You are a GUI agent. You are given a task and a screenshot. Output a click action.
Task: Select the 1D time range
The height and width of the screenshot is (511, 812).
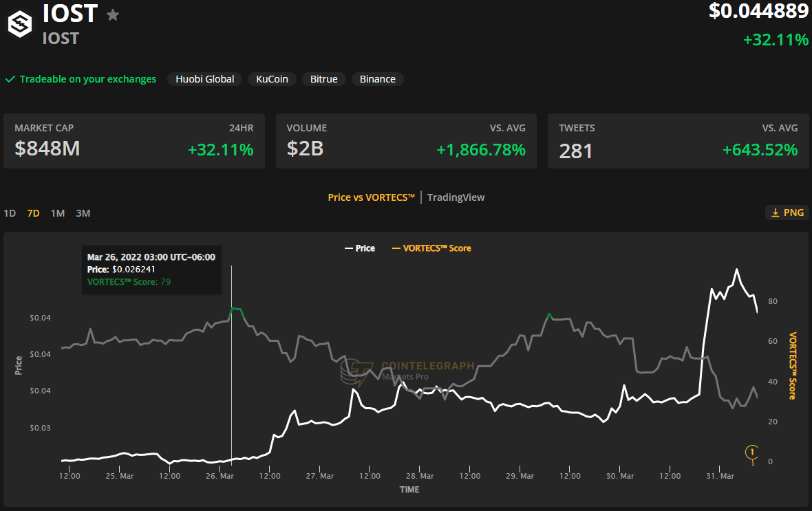[x=10, y=213]
